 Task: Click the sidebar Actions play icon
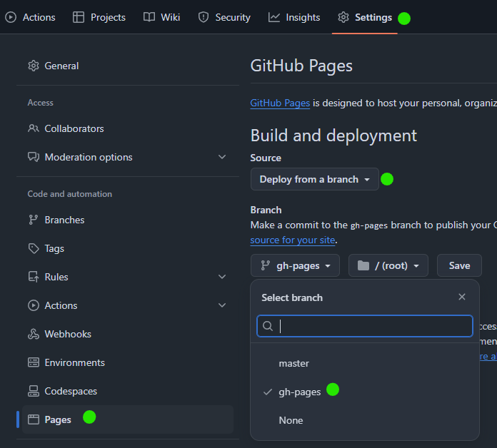34,305
